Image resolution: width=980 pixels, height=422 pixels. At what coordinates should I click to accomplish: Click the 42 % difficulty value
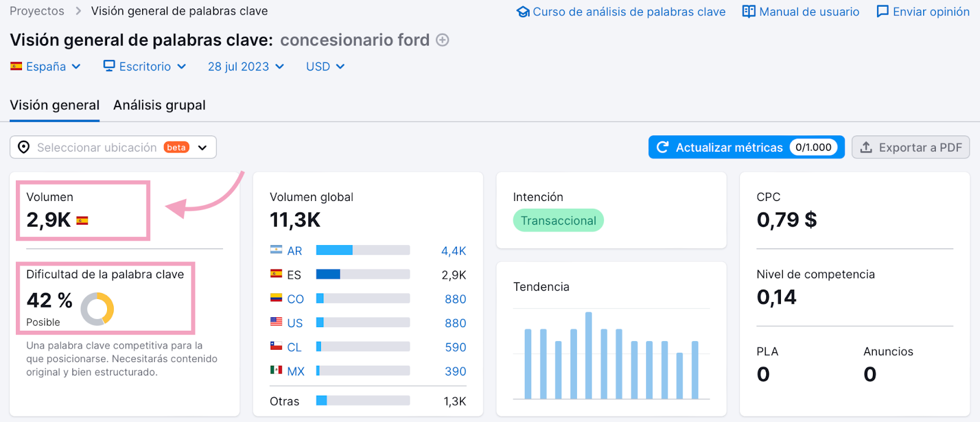click(50, 300)
